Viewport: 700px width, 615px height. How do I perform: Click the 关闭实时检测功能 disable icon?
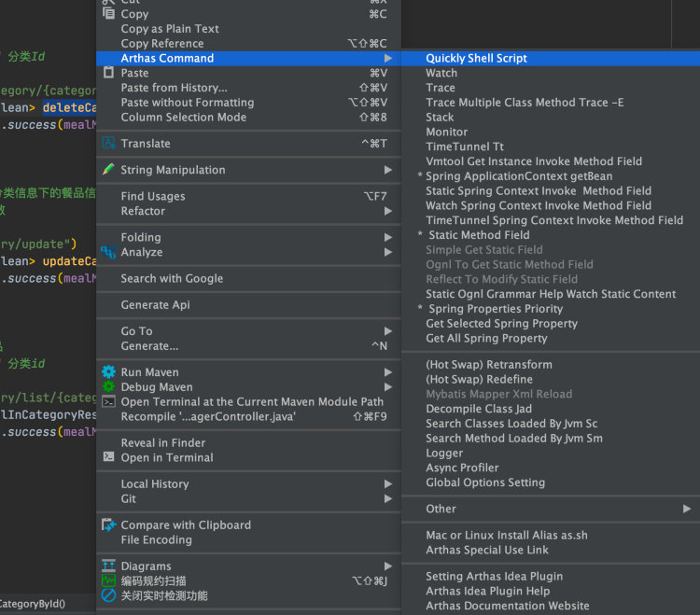point(109,595)
